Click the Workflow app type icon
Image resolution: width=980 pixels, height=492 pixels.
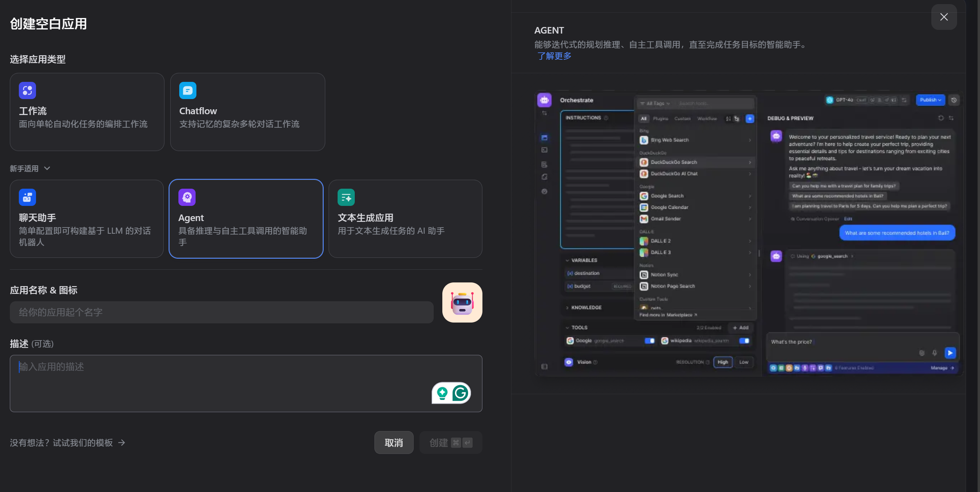27,90
